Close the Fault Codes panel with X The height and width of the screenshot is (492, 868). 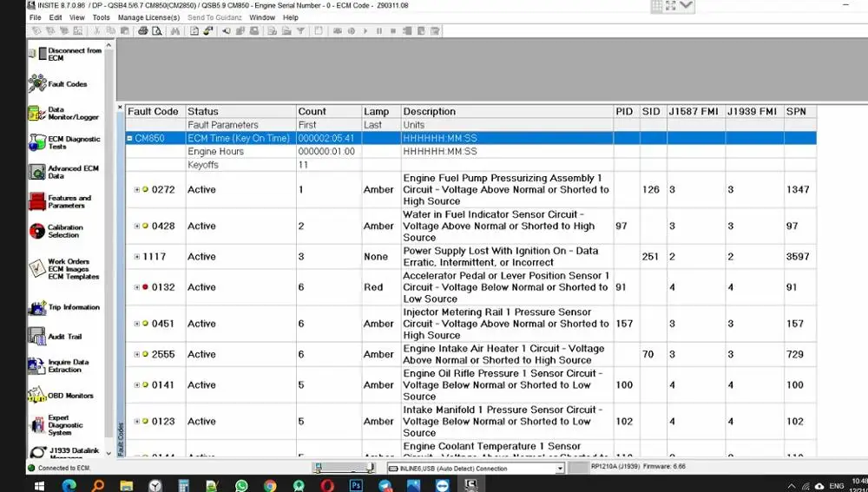tap(120, 108)
